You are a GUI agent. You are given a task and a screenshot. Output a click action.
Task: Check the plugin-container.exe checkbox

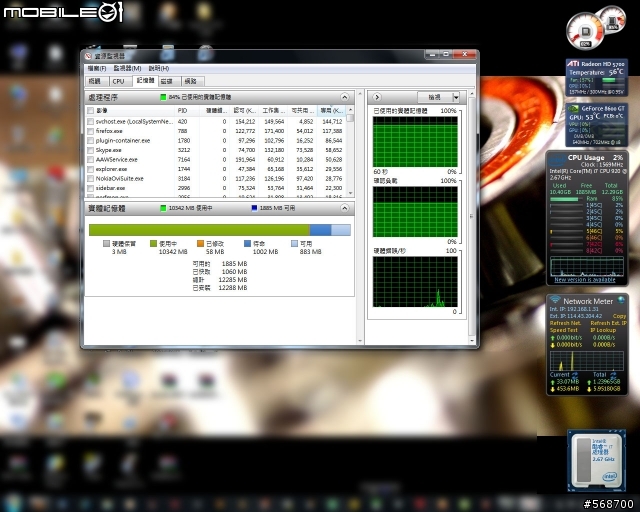coord(90,140)
